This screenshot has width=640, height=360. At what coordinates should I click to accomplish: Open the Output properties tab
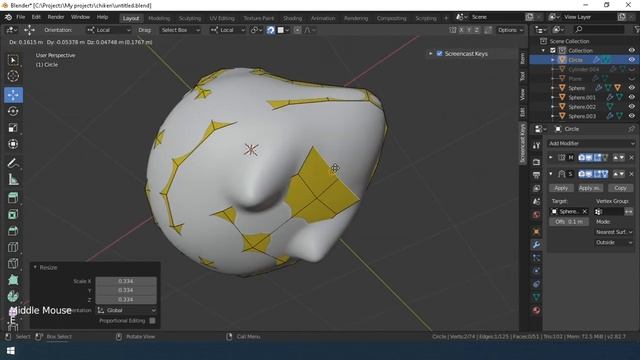coord(536,175)
